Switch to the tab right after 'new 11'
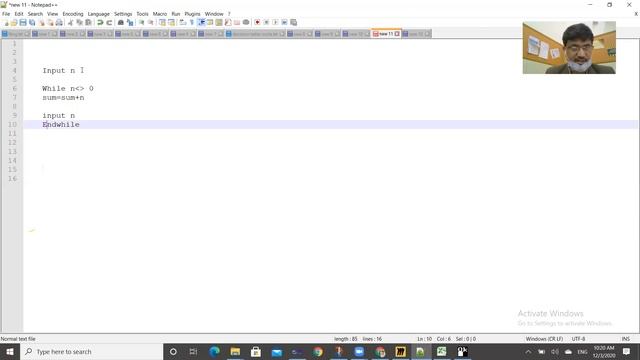The width and height of the screenshot is (640, 360). click(416, 34)
